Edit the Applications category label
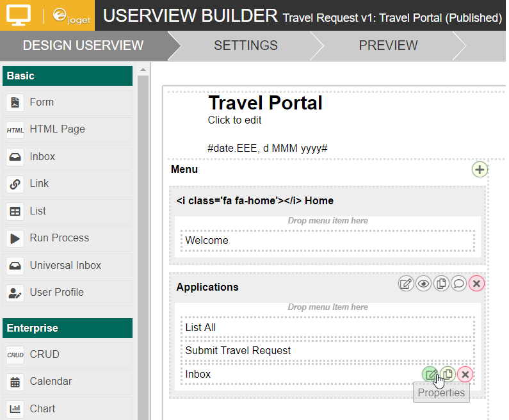Screen dimensions: 509x420 [406, 284]
